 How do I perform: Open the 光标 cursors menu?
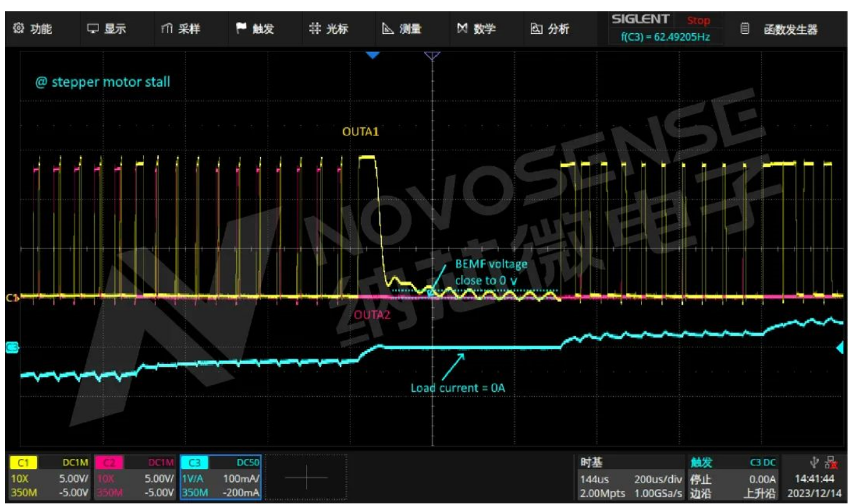point(329,29)
